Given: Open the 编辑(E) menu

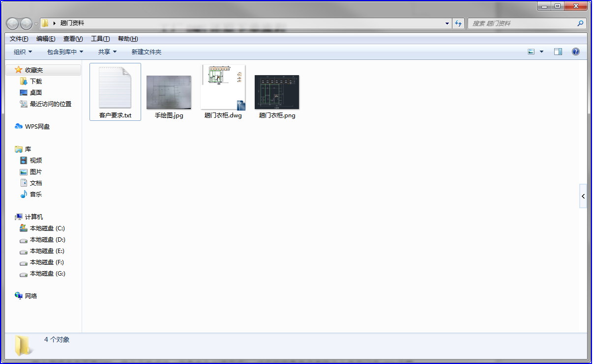Looking at the screenshot, I should [x=46, y=39].
